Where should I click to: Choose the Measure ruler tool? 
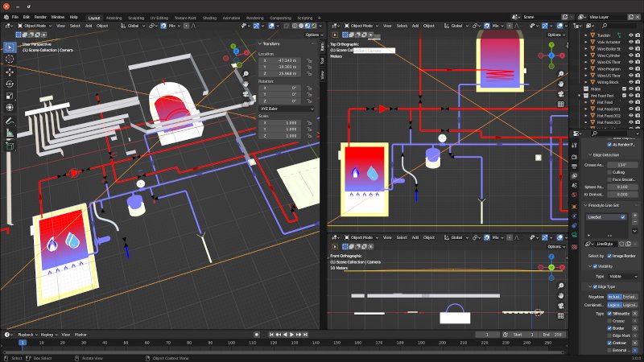(10, 133)
